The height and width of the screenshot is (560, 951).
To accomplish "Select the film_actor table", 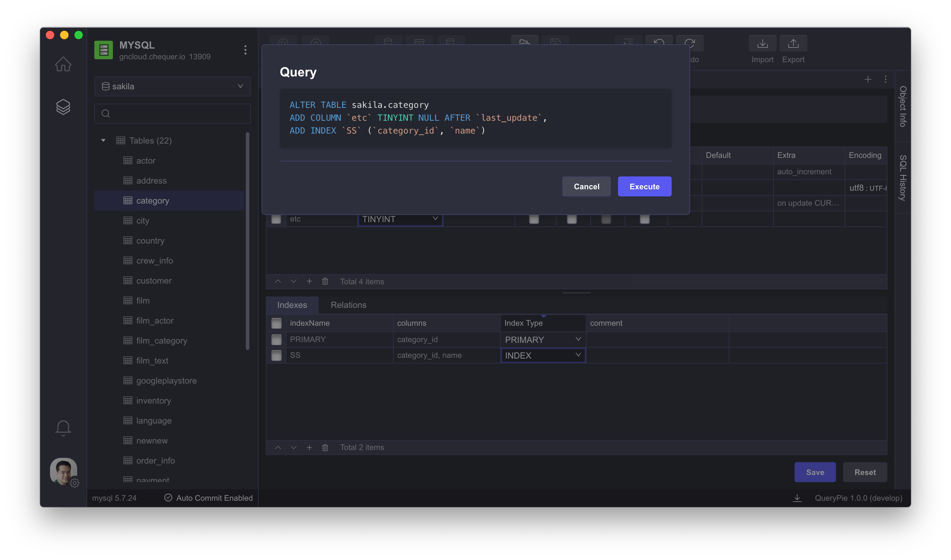I will (155, 320).
